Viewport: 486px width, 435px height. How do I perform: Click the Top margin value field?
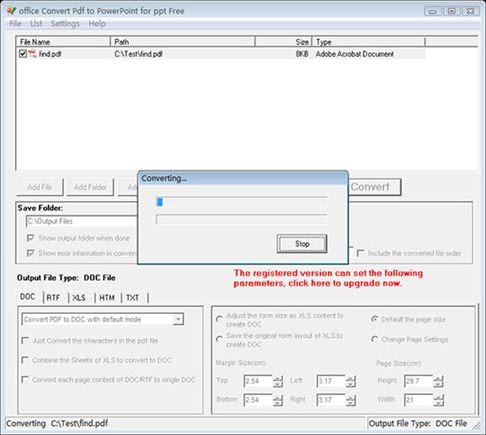258,381
